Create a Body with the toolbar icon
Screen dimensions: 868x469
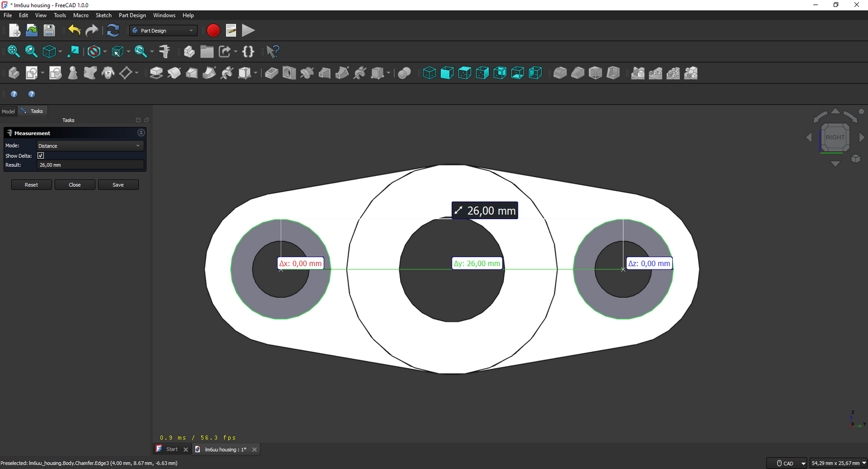(x=14, y=73)
